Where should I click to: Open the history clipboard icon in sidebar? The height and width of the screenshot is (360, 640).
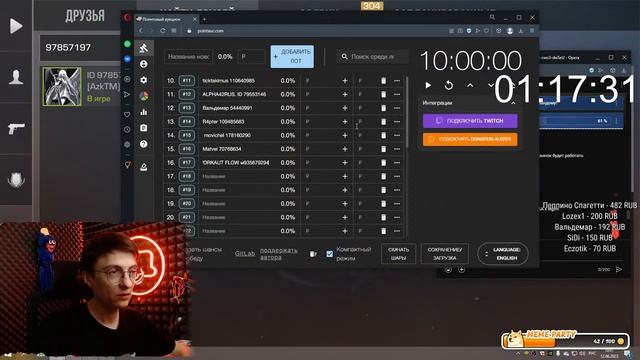tap(143, 128)
